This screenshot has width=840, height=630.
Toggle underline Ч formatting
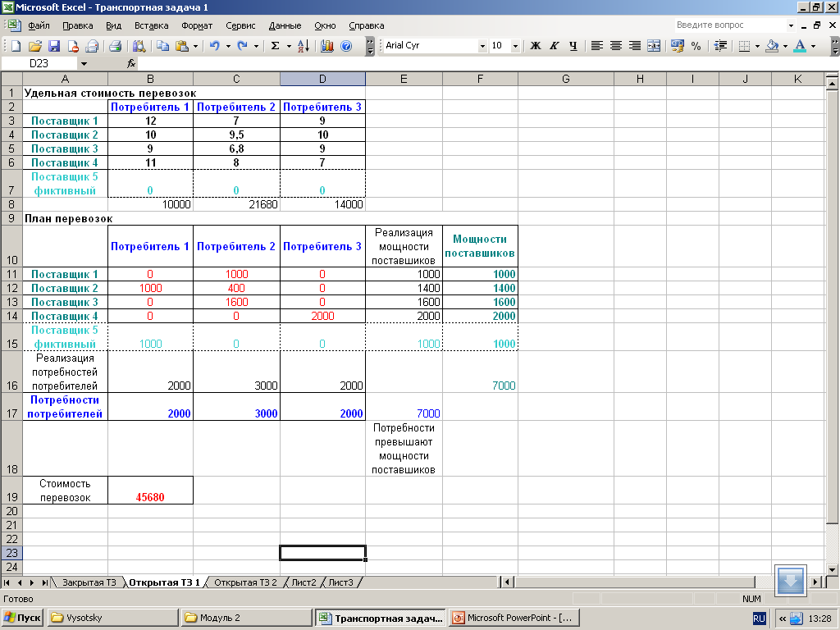click(x=573, y=46)
